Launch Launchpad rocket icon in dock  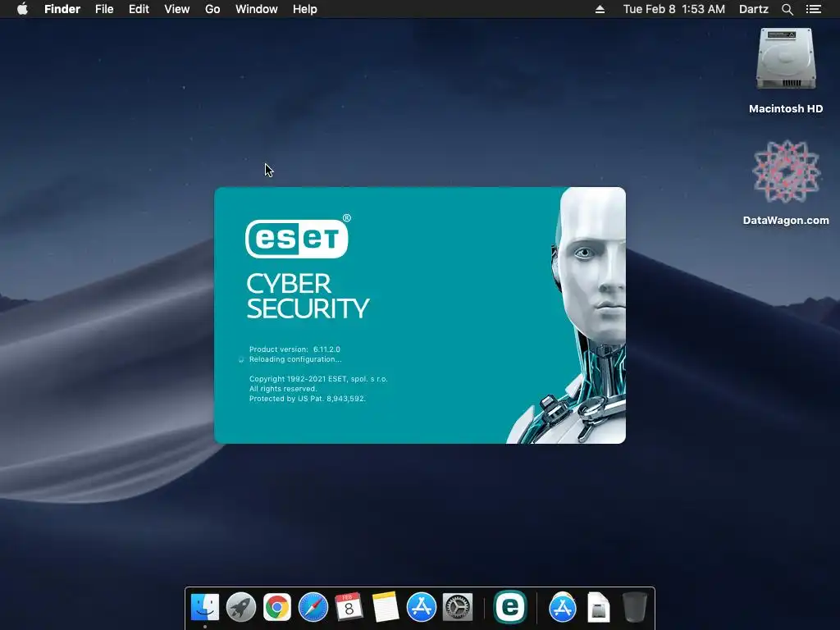[x=241, y=607]
